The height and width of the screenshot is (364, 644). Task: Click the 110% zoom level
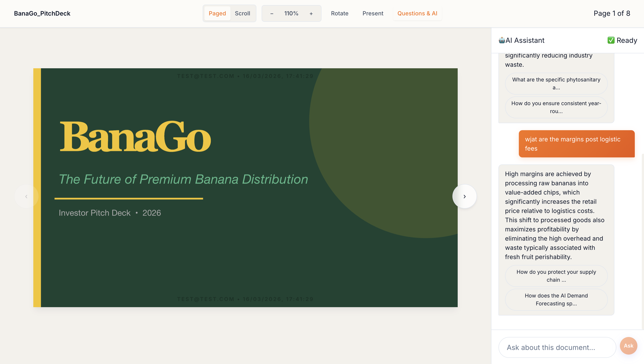291,14
